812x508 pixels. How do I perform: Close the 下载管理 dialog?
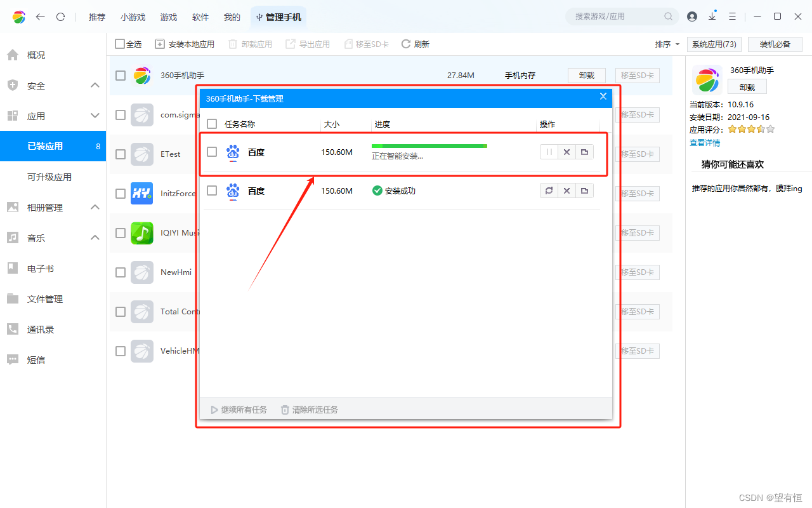603,97
